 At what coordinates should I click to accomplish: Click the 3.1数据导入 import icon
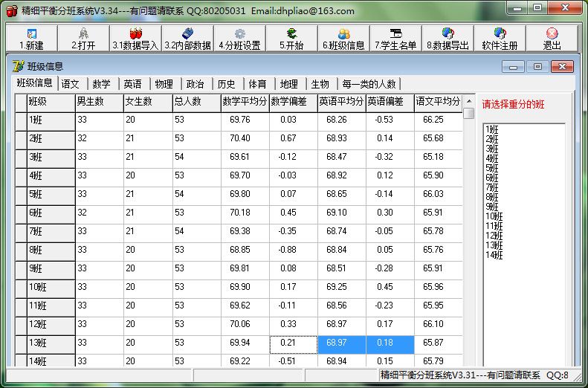[x=135, y=38]
